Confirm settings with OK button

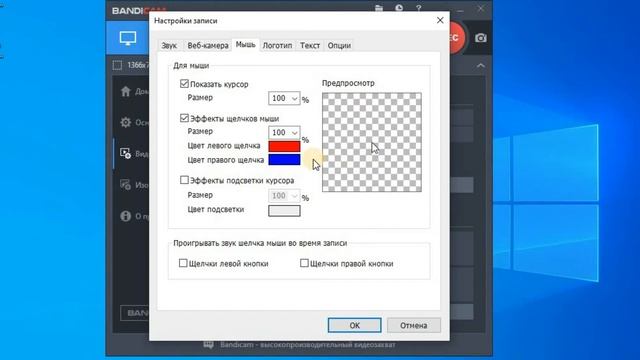click(x=354, y=325)
